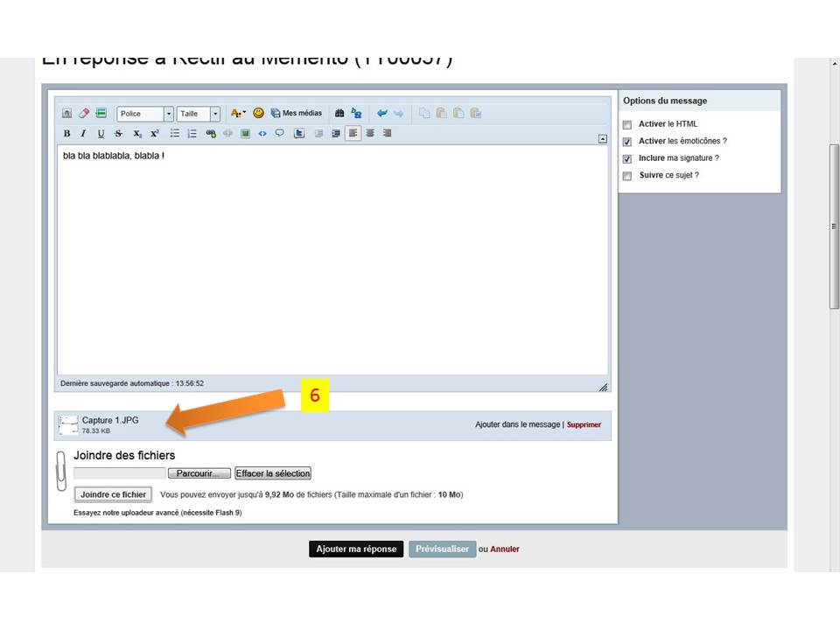The image size is (840, 630).
Task: Click the blue undo arrow
Action: tap(382, 113)
